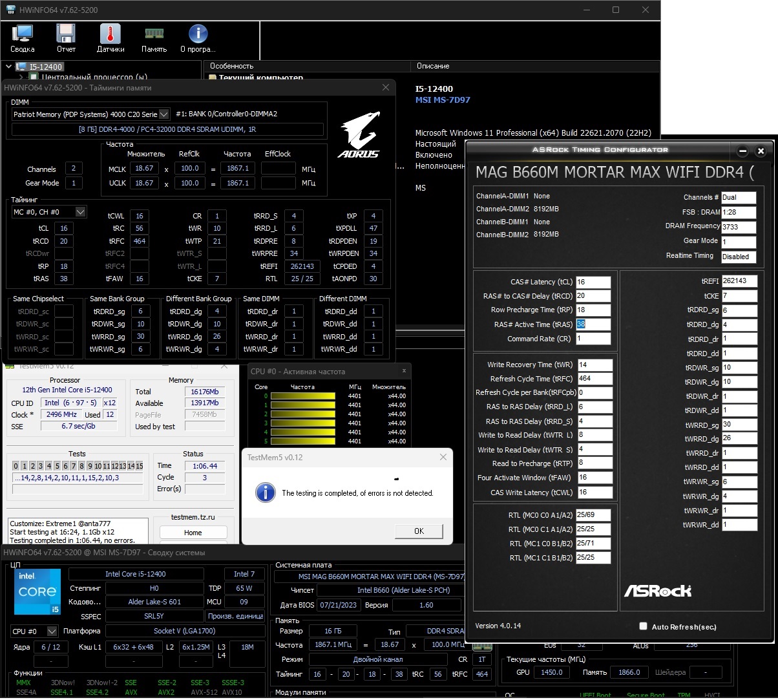This screenshot has height=700, width=778.
Task: Open the Сводка summary toolbar icon
Action: tap(23, 38)
